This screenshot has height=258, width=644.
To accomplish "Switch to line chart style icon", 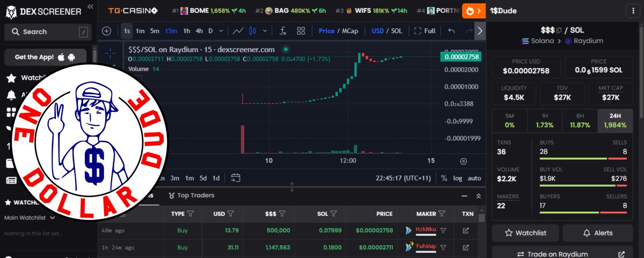I will pos(239,31).
